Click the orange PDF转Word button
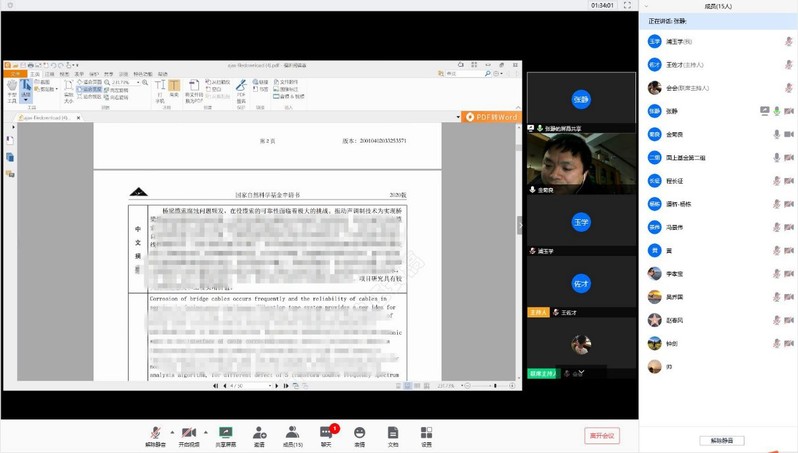Image resolution: width=798 pixels, height=453 pixels. (491, 117)
